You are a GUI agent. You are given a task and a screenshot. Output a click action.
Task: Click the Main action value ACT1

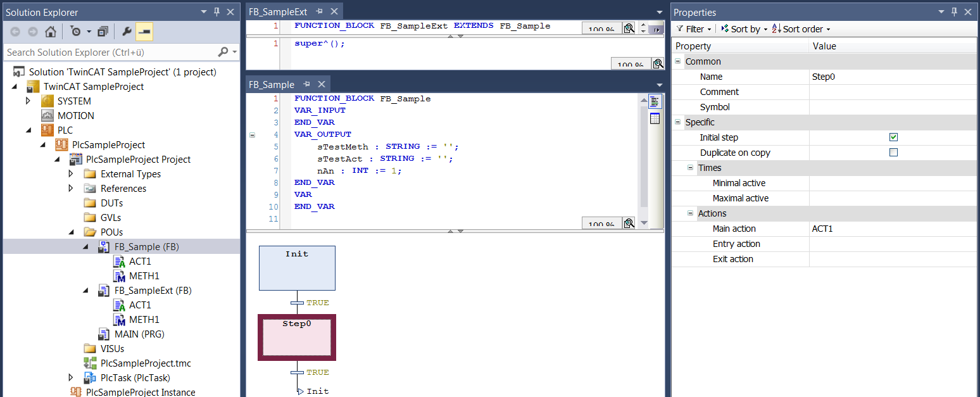pos(893,229)
